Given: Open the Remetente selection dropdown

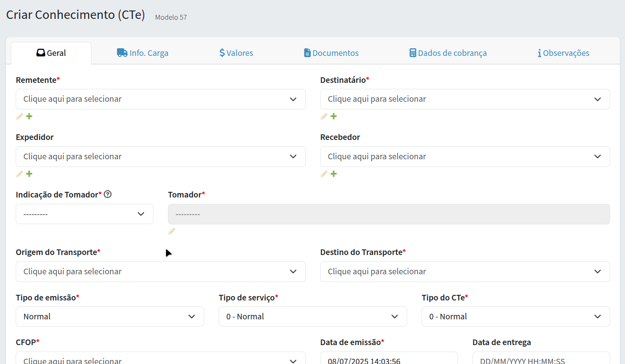Looking at the screenshot, I should tap(160, 99).
